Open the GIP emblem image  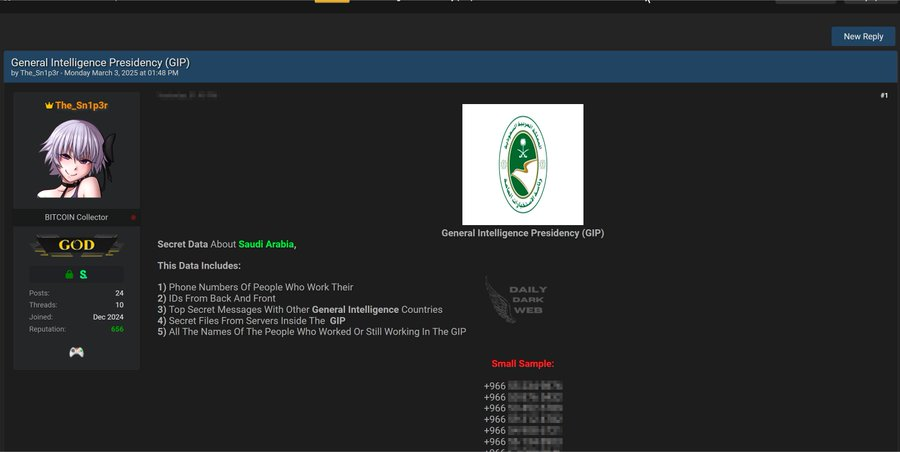tap(522, 164)
